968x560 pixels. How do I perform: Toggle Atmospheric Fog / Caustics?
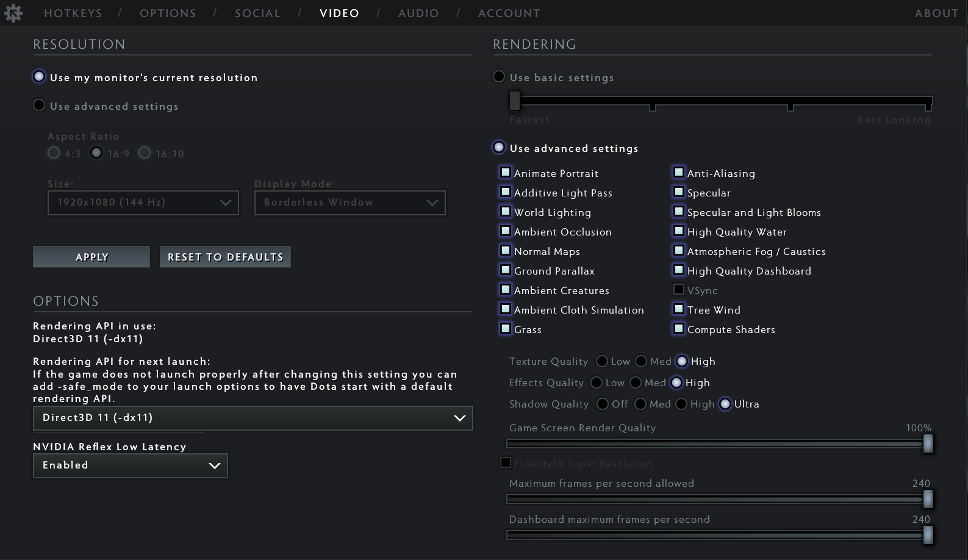click(x=679, y=251)
